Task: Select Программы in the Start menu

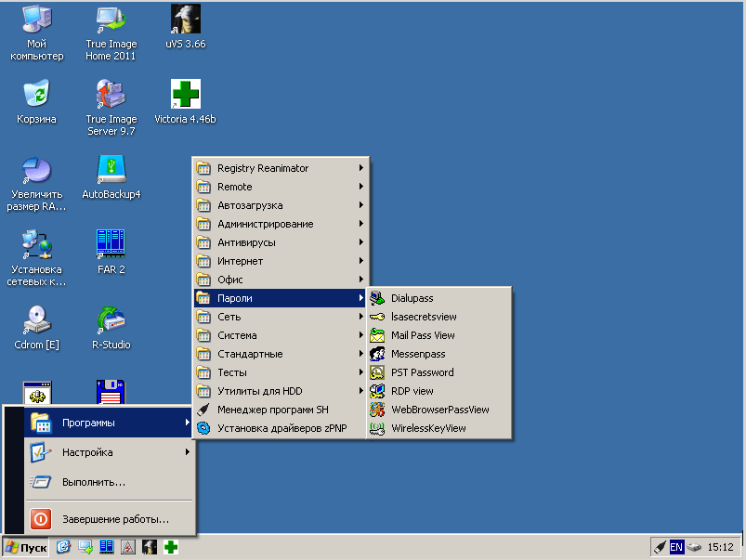Action: pos(109,423)
